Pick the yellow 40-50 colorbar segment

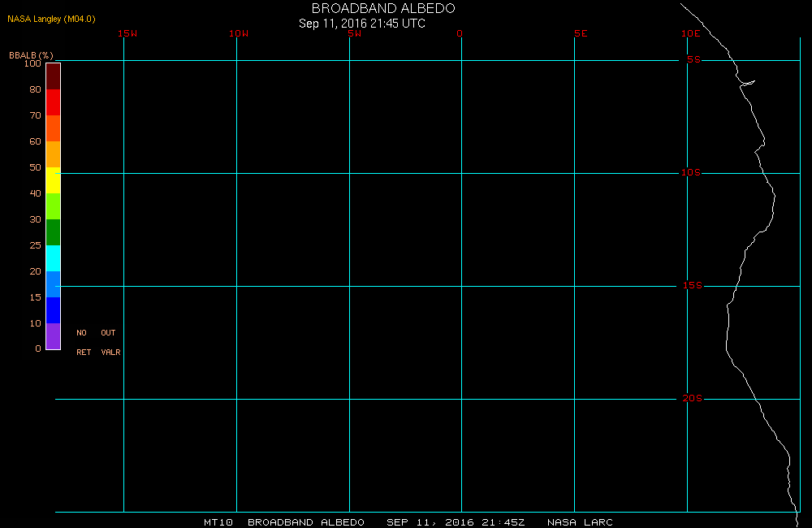click(x=54, y=180)
